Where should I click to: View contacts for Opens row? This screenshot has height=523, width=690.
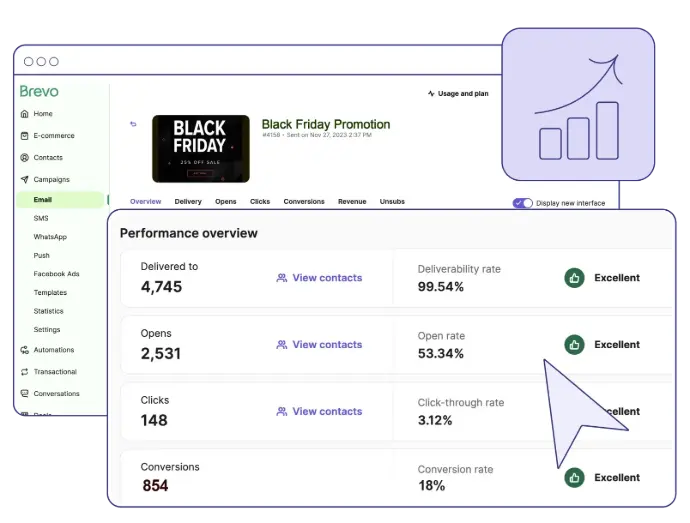[x=319, y=345]
